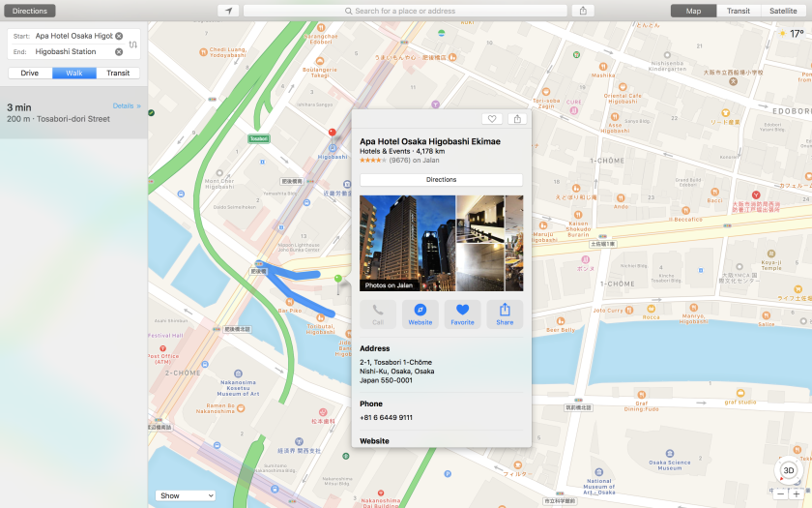
Task: Click the search for place or address field
Action: coord(405,11)
